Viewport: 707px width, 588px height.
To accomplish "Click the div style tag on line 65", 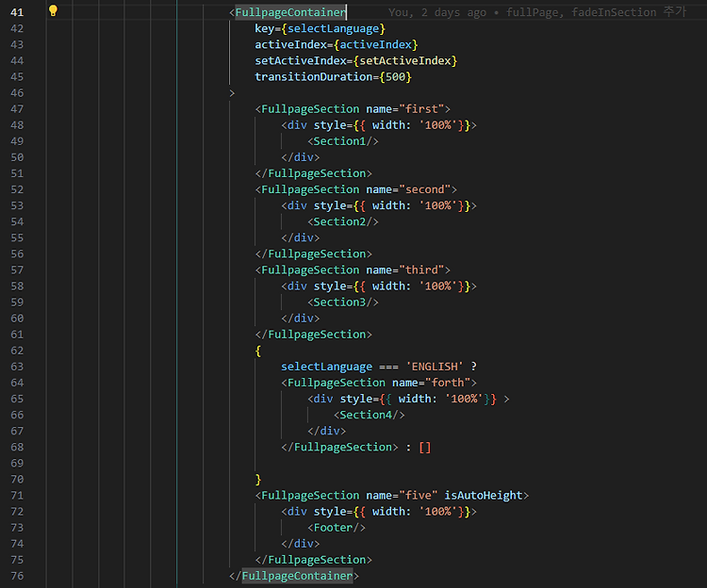I will 408,400.
